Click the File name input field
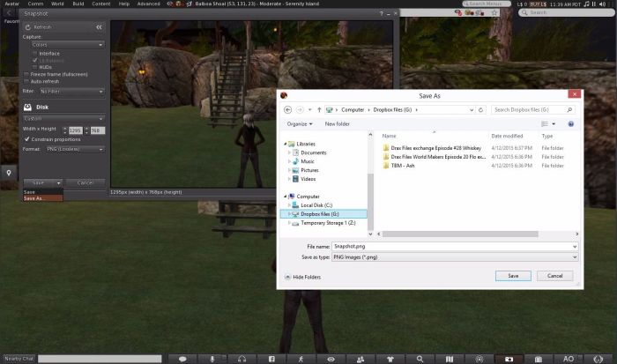617x364 pixels. pyautogui.click(x=455, y=247)
